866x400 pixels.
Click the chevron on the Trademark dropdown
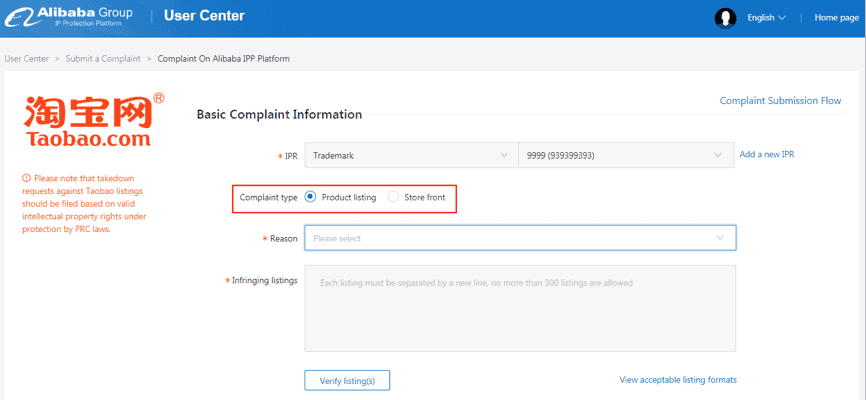[504, 155]
